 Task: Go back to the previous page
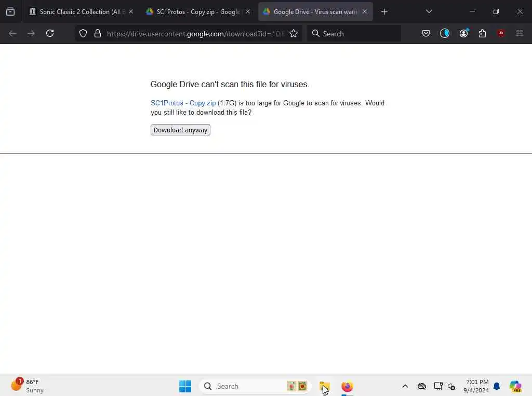pos(12,33)
